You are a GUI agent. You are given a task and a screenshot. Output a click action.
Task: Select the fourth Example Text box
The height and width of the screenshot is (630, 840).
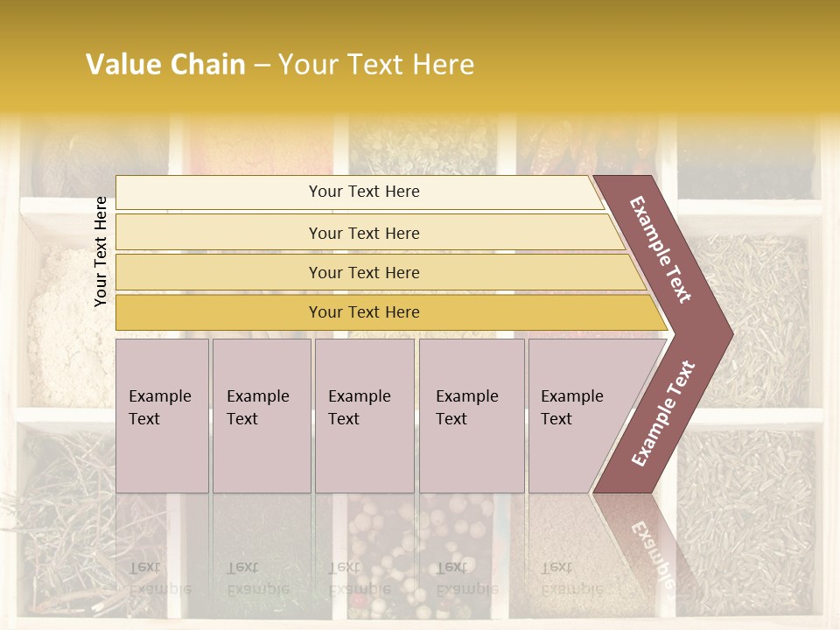472,416
